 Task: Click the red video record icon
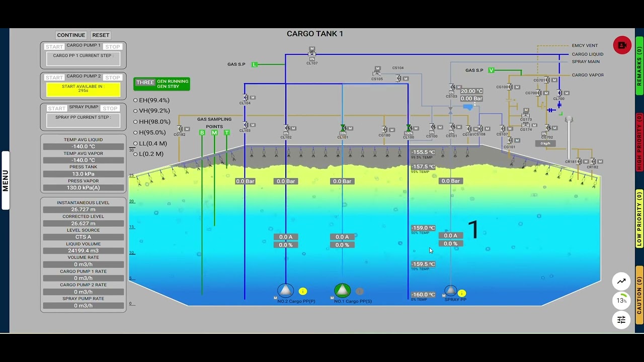coord(622,45)
